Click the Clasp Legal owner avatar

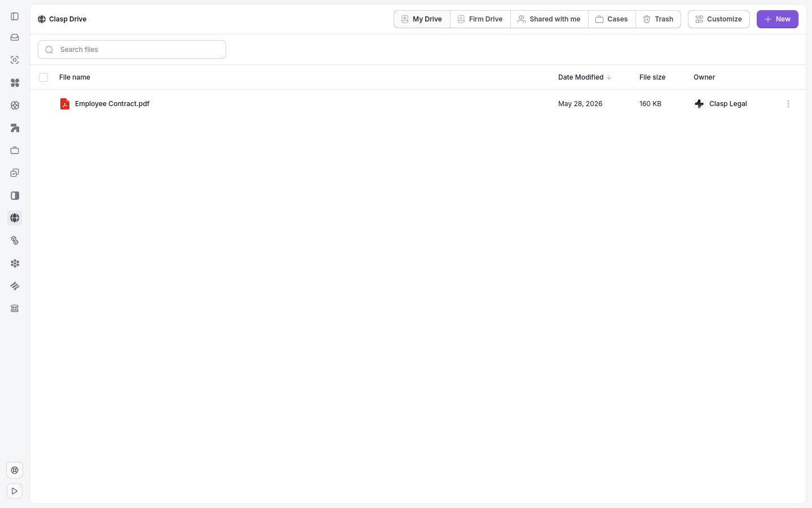[699, 104]
